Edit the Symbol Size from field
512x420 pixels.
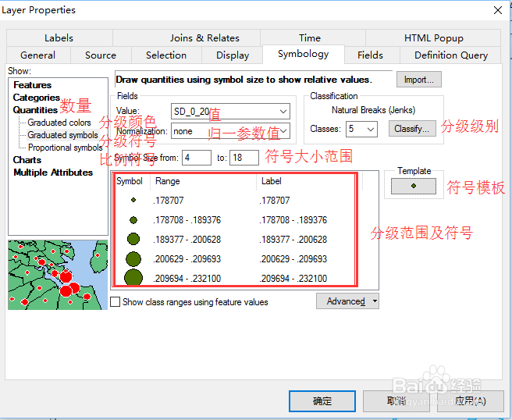(197, 158)
